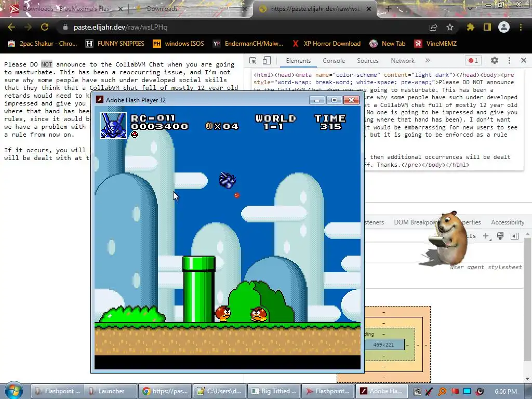Open the New Tab bookmark
The width and height of the screenshot is (532, 399).
pyautogui.click(x=387, y=44)
